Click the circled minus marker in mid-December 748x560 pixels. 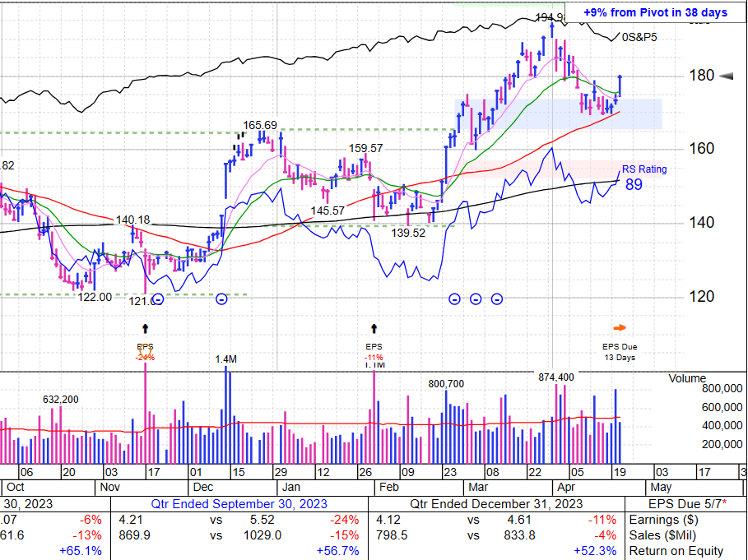click(221, 299)
